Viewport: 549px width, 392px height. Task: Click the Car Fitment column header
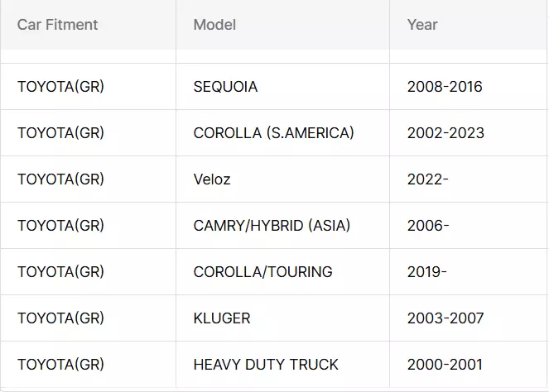(x=88, y=25)
